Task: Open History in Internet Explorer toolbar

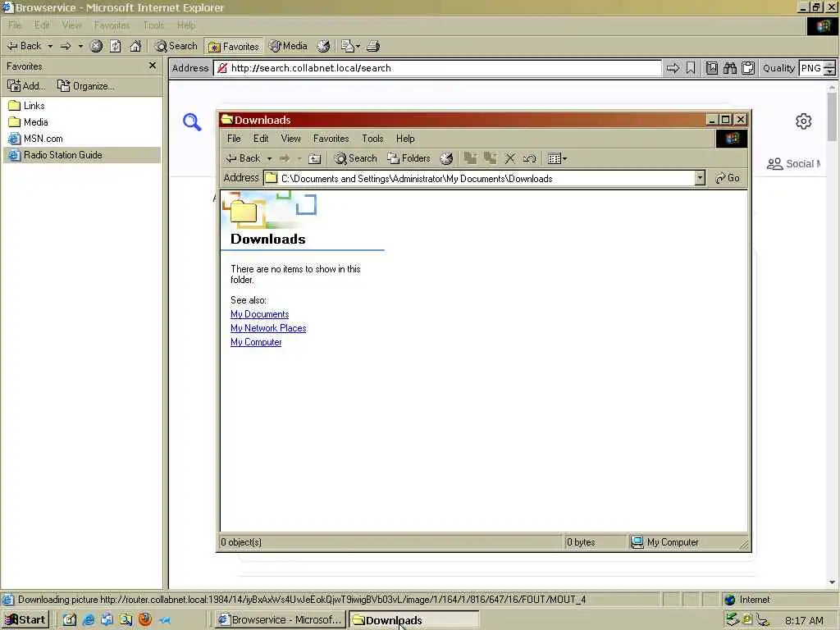Action: [323, 46]
